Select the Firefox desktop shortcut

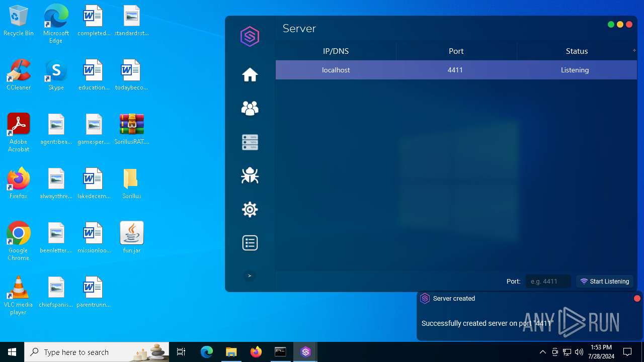point(19,184)
